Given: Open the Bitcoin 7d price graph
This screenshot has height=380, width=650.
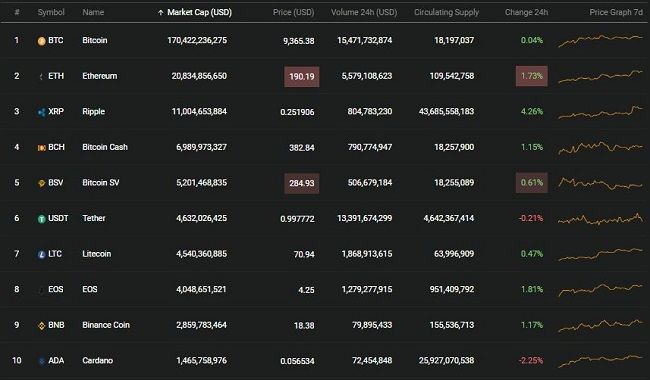Looking at the screenshot, I should [x=600, y=40].
